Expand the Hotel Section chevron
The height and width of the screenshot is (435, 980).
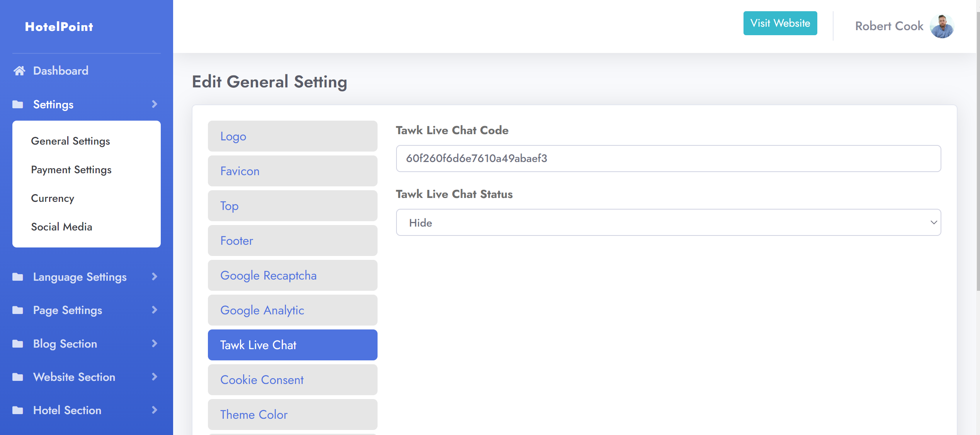point(155,410)
